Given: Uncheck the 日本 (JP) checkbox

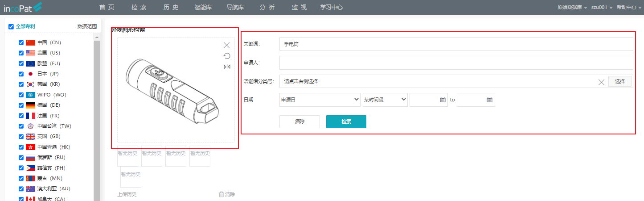Looking at the screenshot, I should [x=21, y=74].
